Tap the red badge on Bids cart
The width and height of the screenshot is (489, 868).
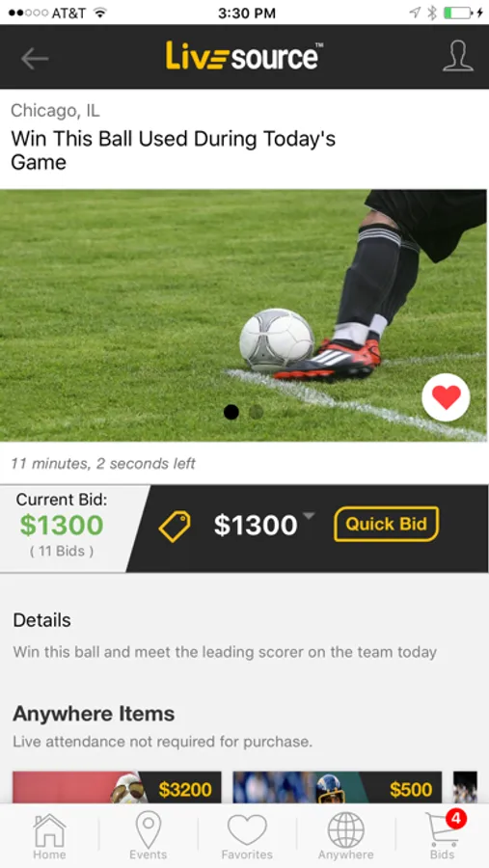pyautogui.click(x=456, y=818)
